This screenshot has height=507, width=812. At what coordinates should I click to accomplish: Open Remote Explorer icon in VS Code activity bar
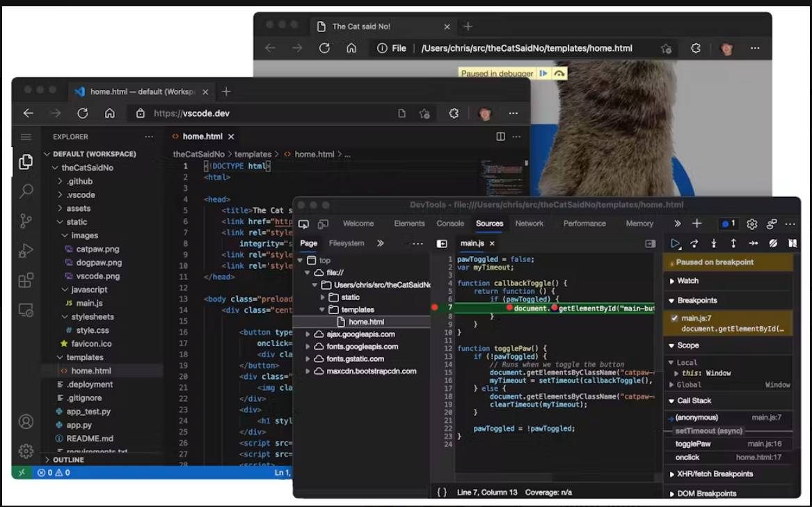tap(26, 310)
